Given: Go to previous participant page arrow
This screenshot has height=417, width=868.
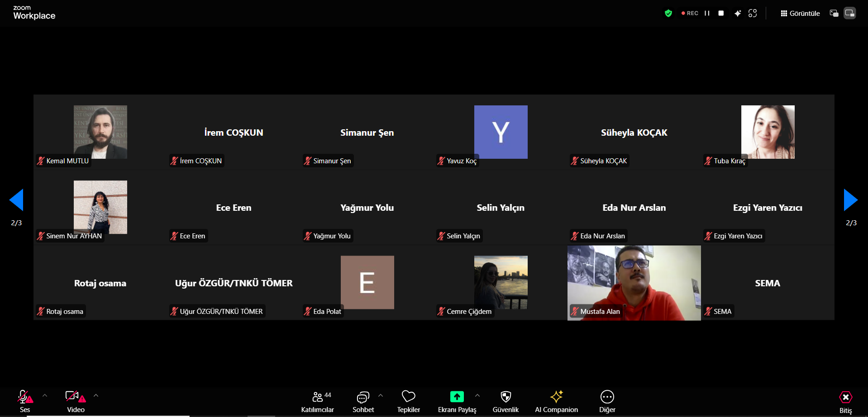Looking at the screenshot, I should (x=16, y=200).
